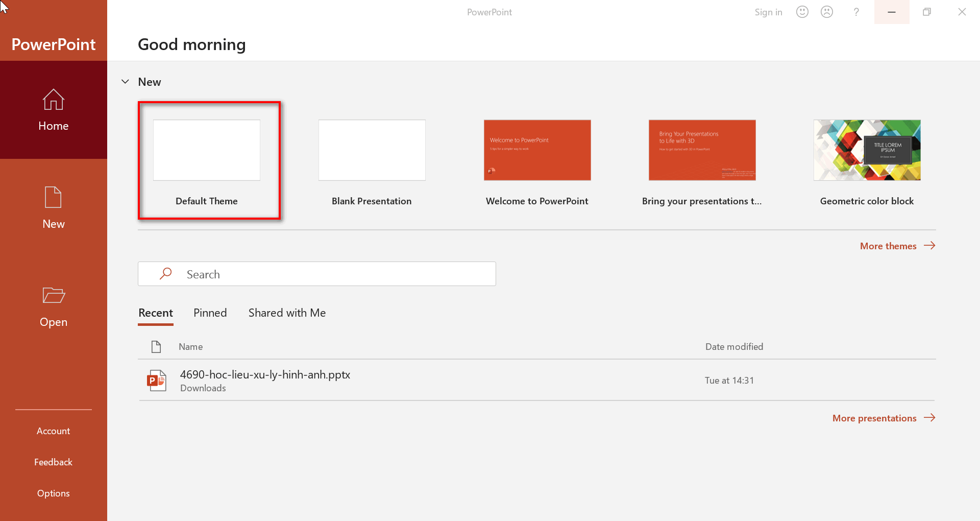Click the New section heading label

click(149, 82)
